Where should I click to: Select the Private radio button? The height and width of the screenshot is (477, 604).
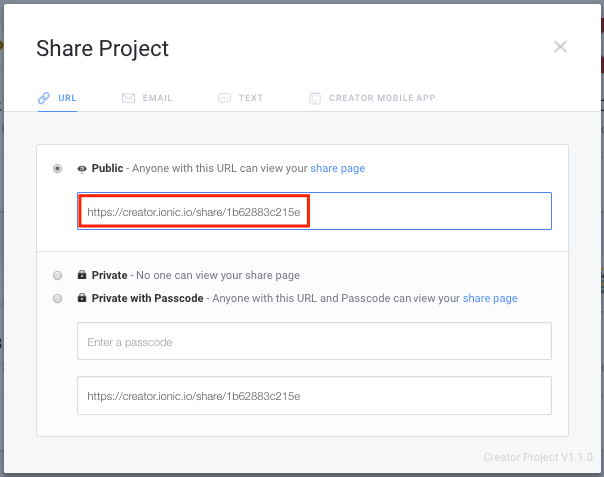[x=57, y=275]
